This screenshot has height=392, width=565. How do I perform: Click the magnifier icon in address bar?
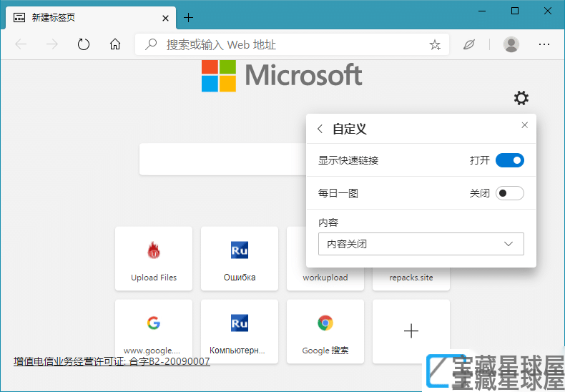pyautogui.click(x=151, y=44)
